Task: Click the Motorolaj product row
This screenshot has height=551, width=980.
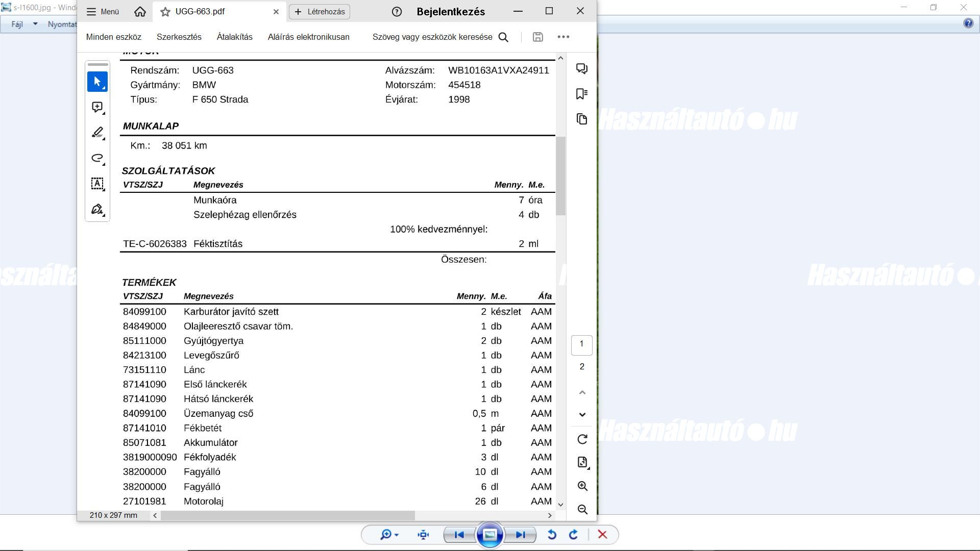Action: pos(337,502)
